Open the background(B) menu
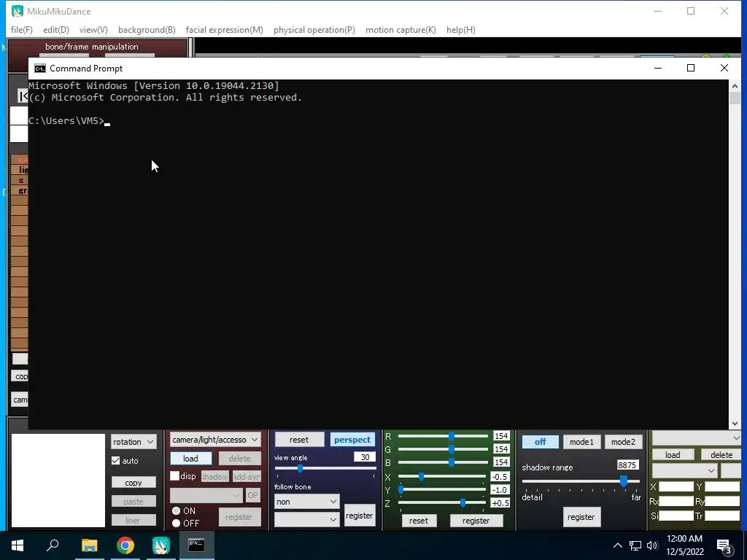This screenshot has width=747, height=560. (x=147, y=29)
